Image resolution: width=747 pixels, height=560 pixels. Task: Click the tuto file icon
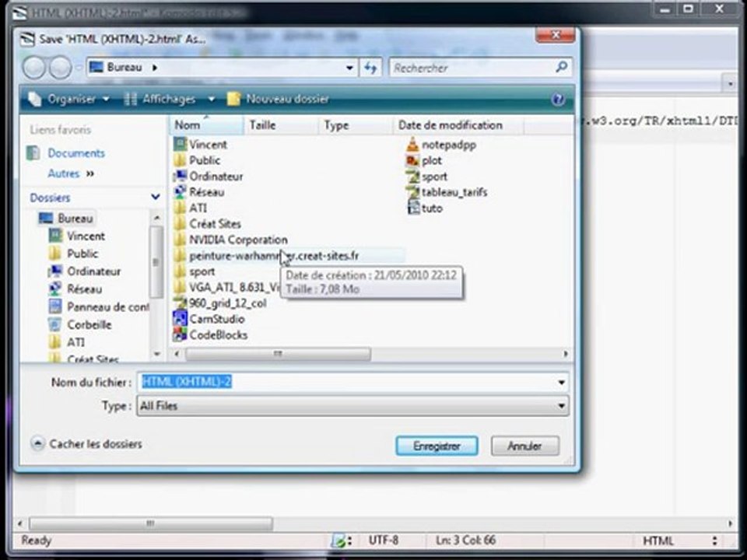click(412, 208)
